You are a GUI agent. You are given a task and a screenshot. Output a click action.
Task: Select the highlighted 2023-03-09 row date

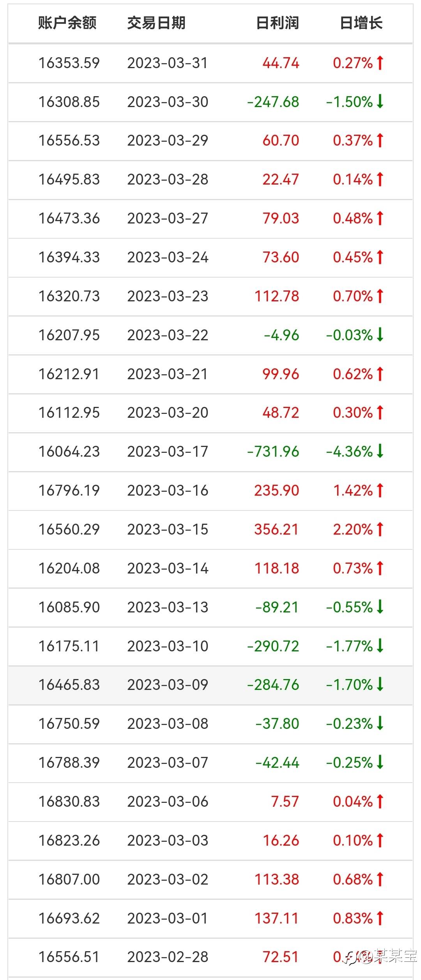pos(168,685)
